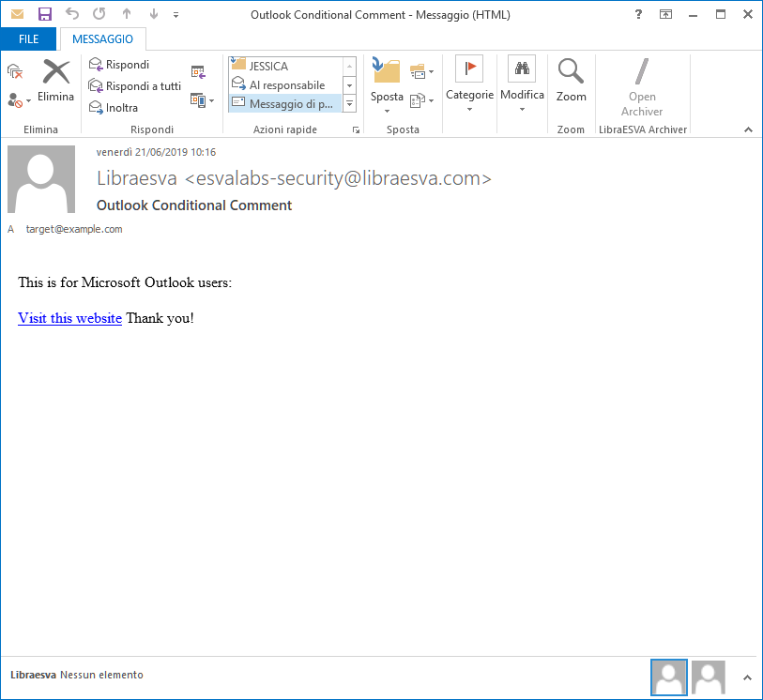The height and width of the screenshot is (700, 763).
Task: Open the Visit this website link
Action: point(69,318)
